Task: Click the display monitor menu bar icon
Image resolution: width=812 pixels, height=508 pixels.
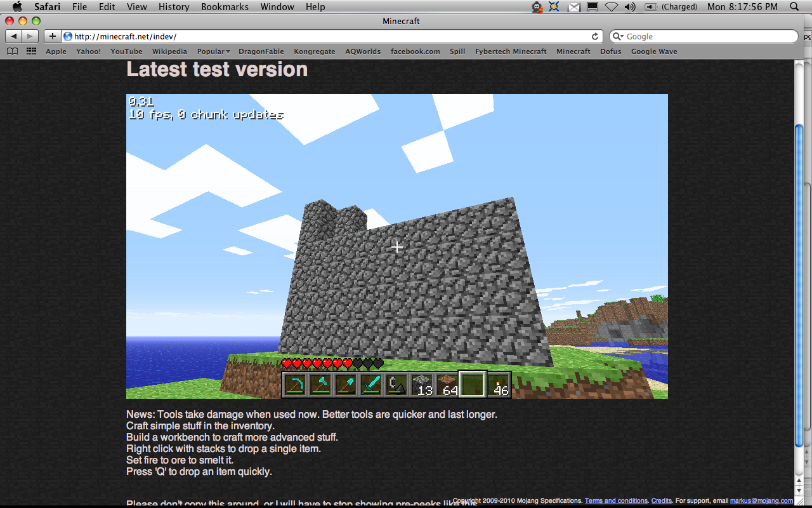Action: coord(593,7)
